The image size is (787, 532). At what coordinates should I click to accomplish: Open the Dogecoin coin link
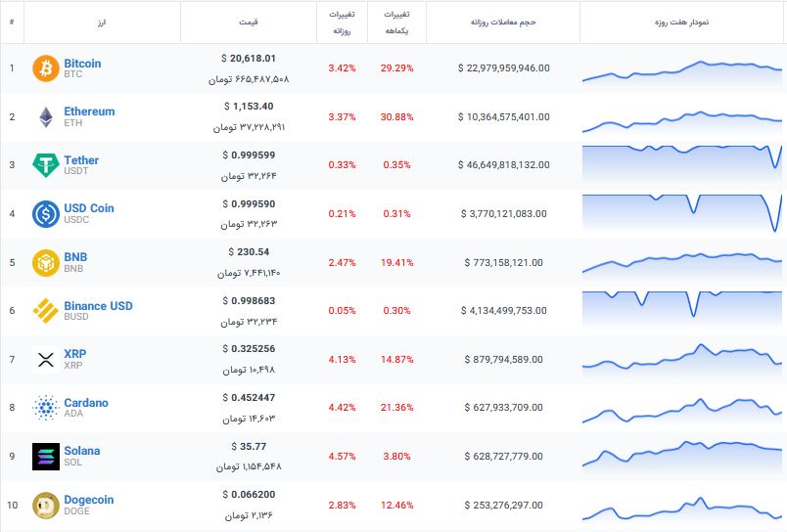[89, 500]
